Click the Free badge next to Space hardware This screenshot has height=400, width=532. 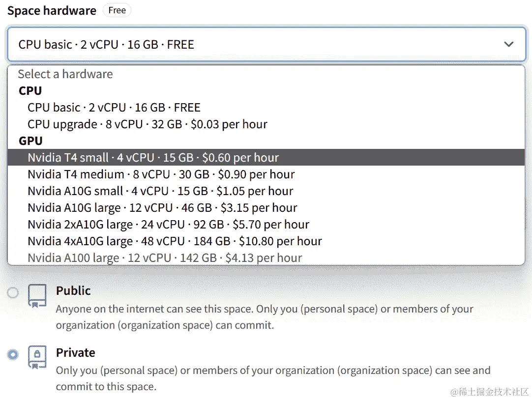pos(117,10)
